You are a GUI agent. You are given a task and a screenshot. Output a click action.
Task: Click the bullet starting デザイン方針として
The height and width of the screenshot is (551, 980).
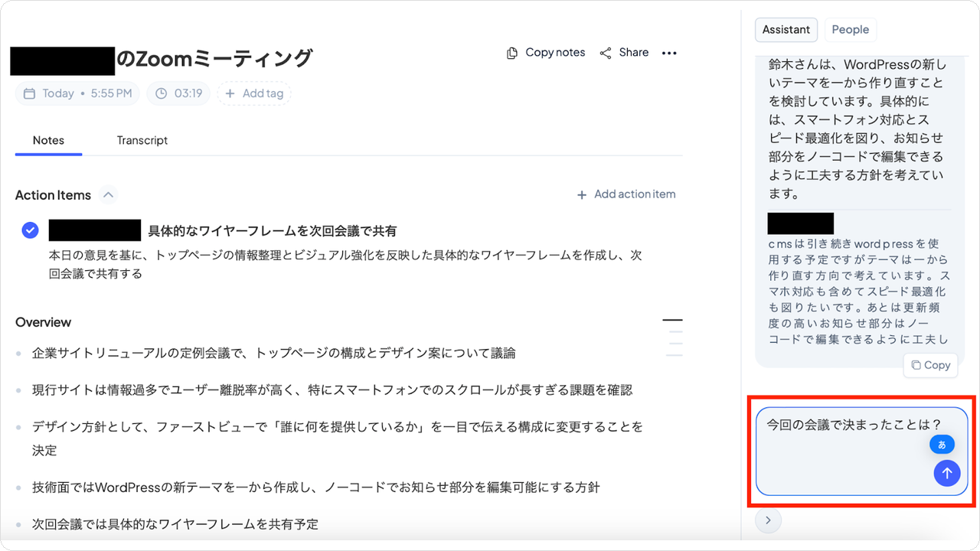click(338, 438)
